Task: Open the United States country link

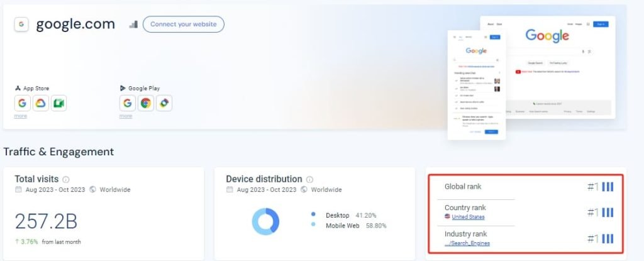Action: point(468,216)
